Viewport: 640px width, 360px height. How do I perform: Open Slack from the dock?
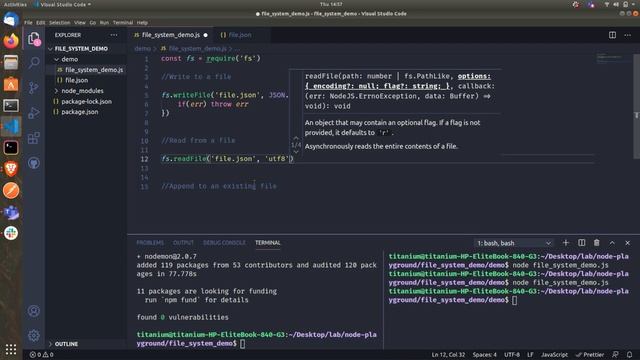click(11, 233)
